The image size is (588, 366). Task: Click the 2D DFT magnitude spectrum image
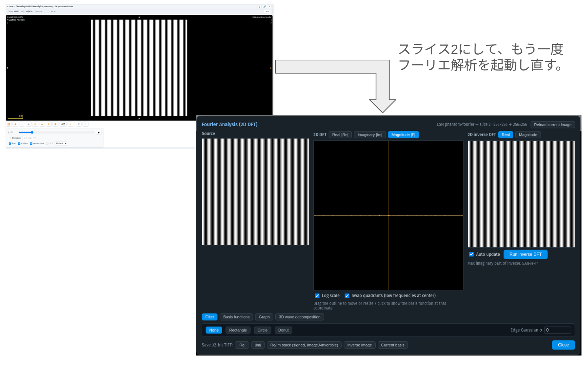click(x=388, y=215)
